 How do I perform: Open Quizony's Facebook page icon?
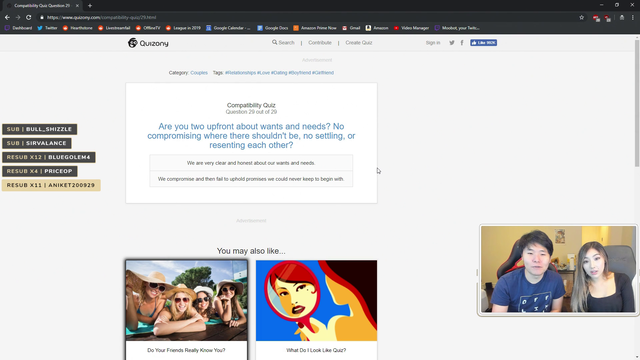pyautogui.click(x=462, y=42)
